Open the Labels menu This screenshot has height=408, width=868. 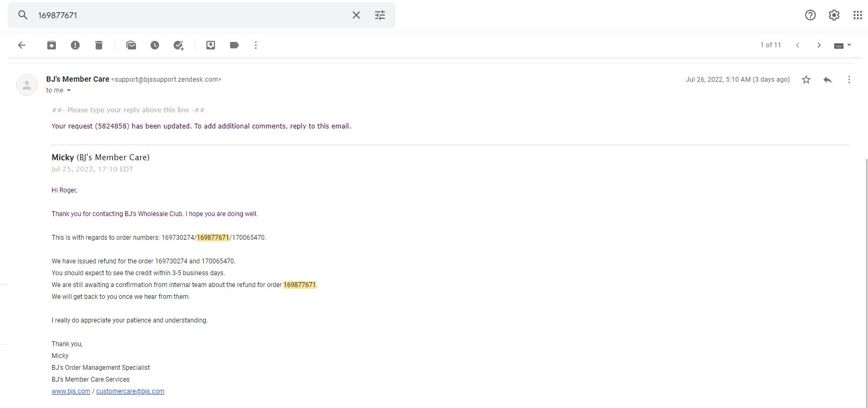pos(234,45)
